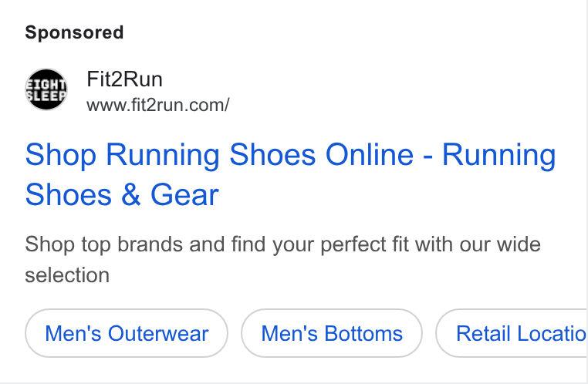The image size is (588, 384).
Task: Click the word "Gear" in blue headline
Action: click(x=184, y=195)
